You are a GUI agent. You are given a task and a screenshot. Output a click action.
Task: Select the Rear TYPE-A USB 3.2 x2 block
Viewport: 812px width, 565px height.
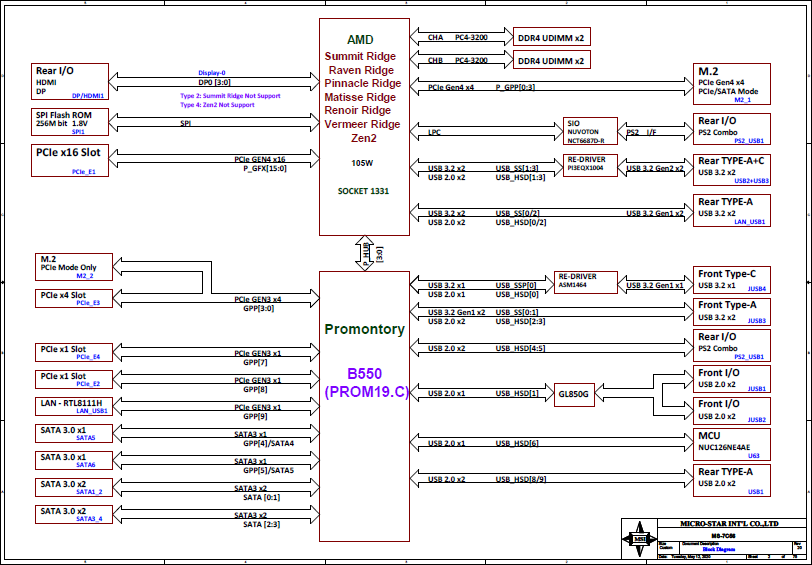click(x=732, y=210)
